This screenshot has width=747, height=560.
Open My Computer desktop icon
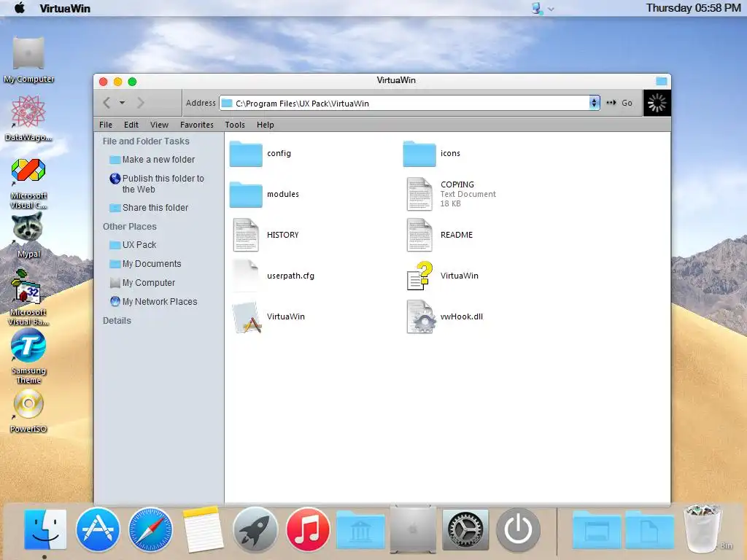point(28,60)
